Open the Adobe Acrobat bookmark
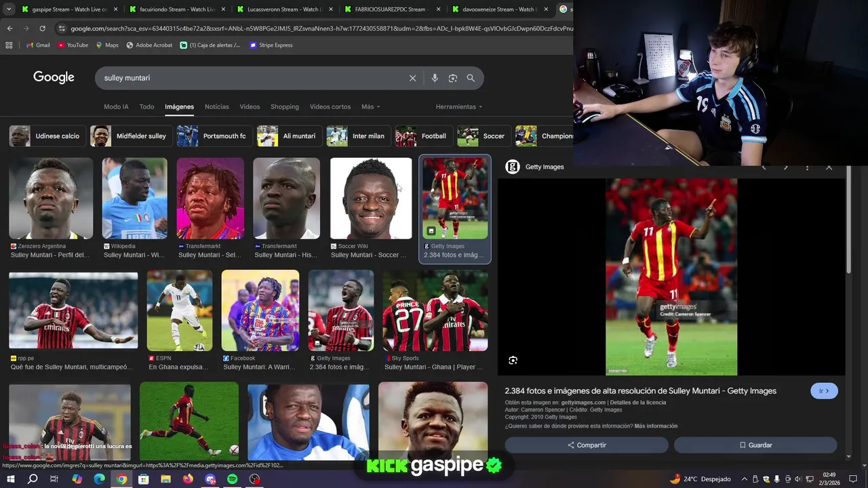Image resolution: width=868 pixels, height=488 pixels. [x=149, y=45]
